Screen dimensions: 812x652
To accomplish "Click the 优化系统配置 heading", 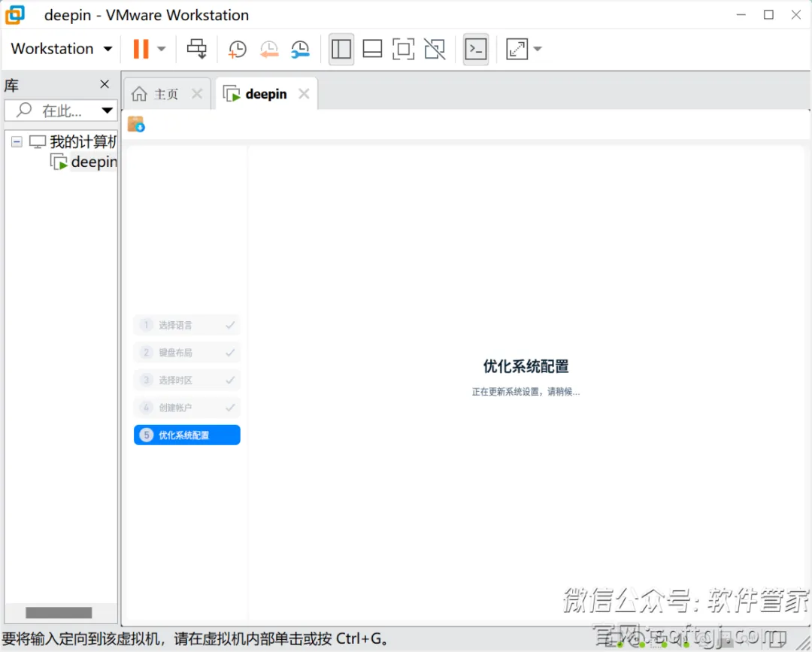I will point(526,366).
